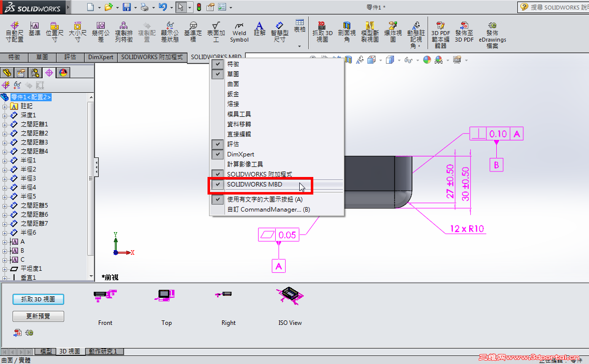Switch to the 特徵 CommandManager tab

14,57
